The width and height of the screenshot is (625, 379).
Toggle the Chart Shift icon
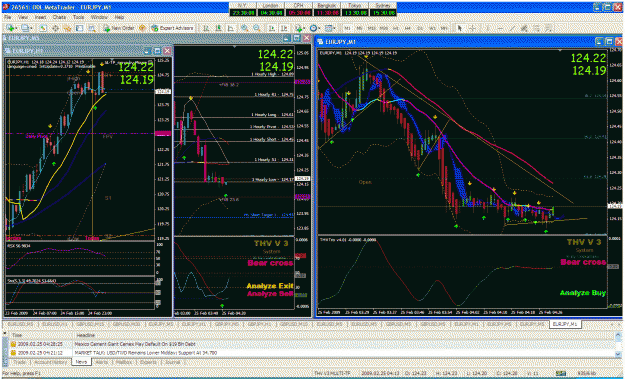[284, 28]
